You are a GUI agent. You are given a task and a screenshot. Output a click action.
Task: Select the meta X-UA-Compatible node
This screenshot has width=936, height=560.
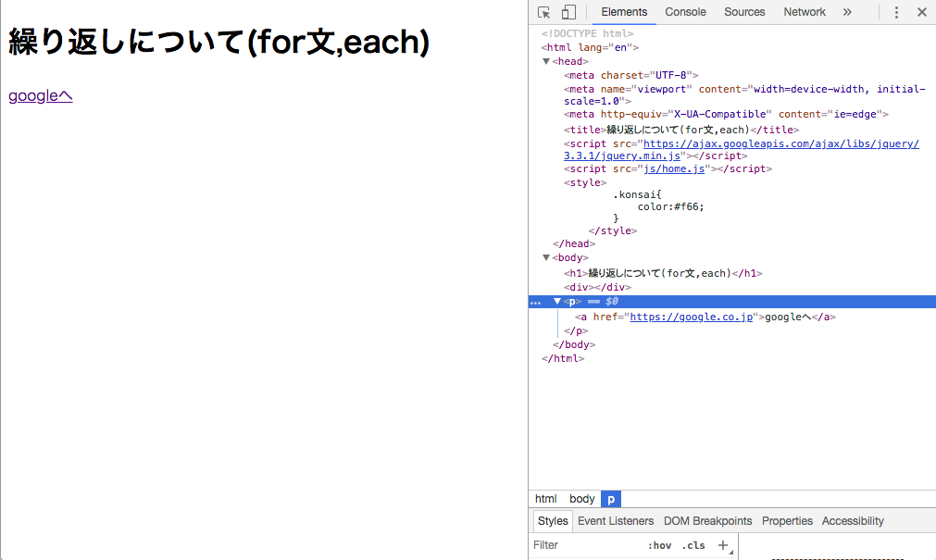click(x=726, y=114)
